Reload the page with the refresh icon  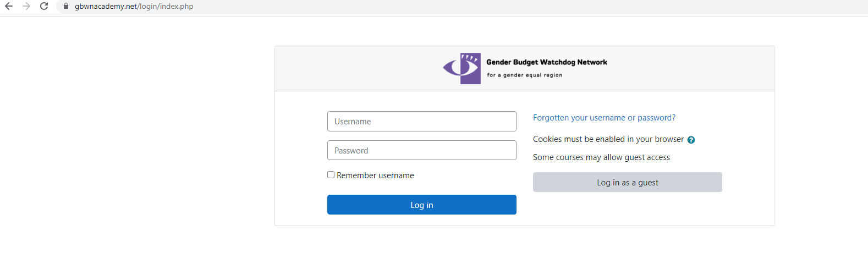click(44, 7)
